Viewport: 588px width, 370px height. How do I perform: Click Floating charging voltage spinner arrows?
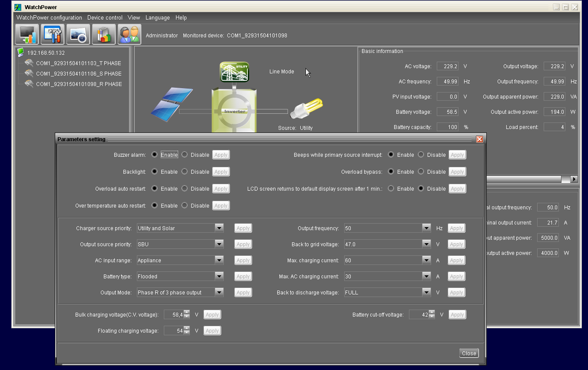[186, 330]
